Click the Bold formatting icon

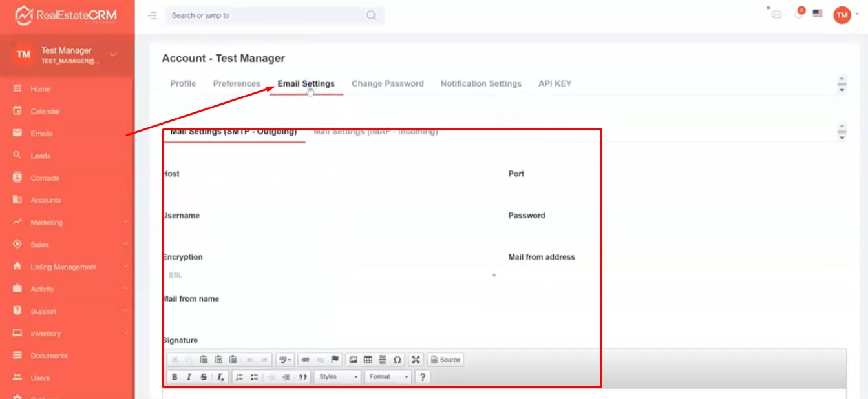(175, 377)
